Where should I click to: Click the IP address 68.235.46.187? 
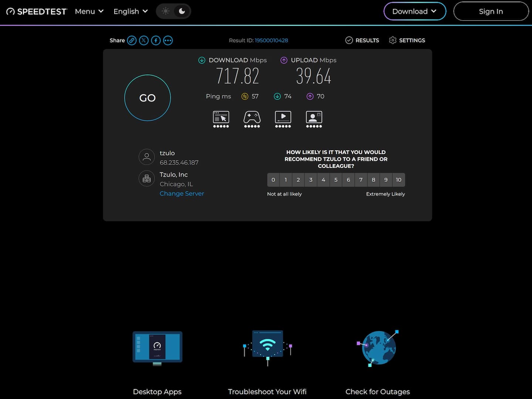(x=179, y=163)
